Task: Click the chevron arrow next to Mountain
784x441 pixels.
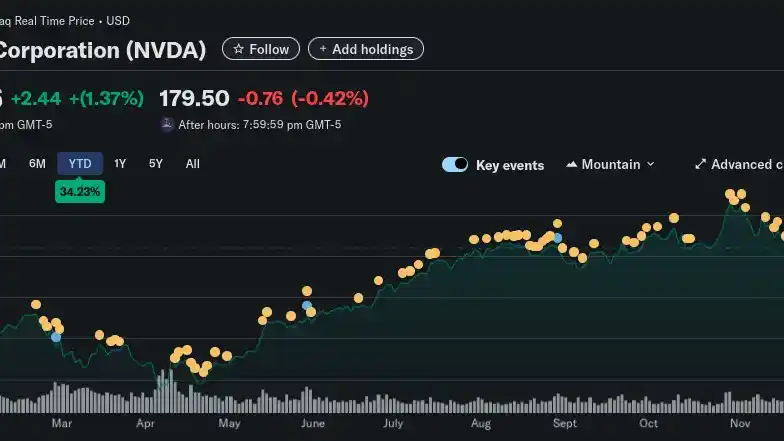Action: pos(651,164)
